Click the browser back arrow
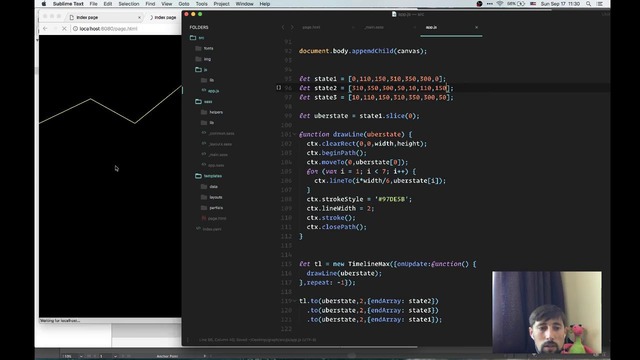 [45, 29]
